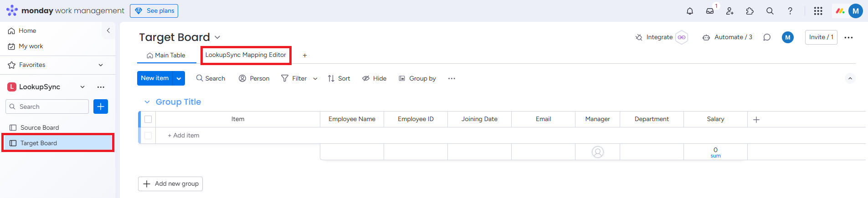Click the Salary sum summary cell
This screenshot has width=868, height=198.
(715, 152)
